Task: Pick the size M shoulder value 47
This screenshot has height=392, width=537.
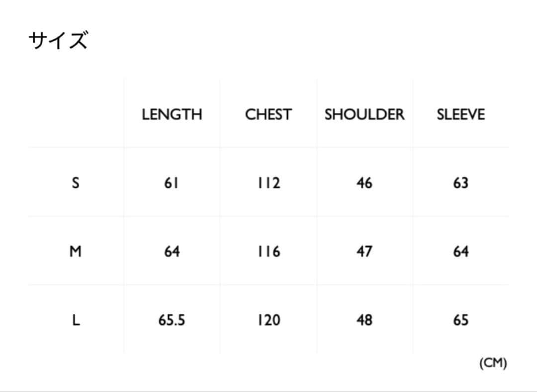Action: [x=364, y=252]
